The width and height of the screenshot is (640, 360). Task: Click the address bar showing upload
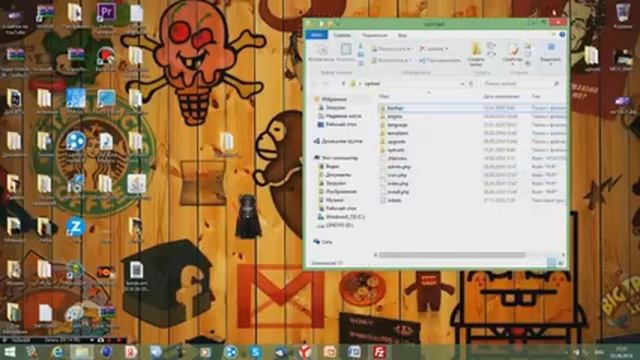pyautogui.click(x=407, y=84)
